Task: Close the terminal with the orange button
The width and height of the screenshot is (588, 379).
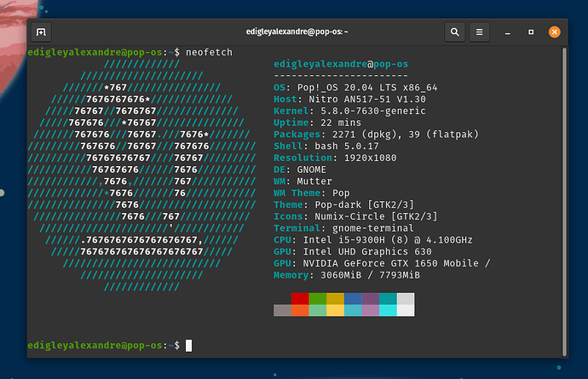Action: click(554, 32)
